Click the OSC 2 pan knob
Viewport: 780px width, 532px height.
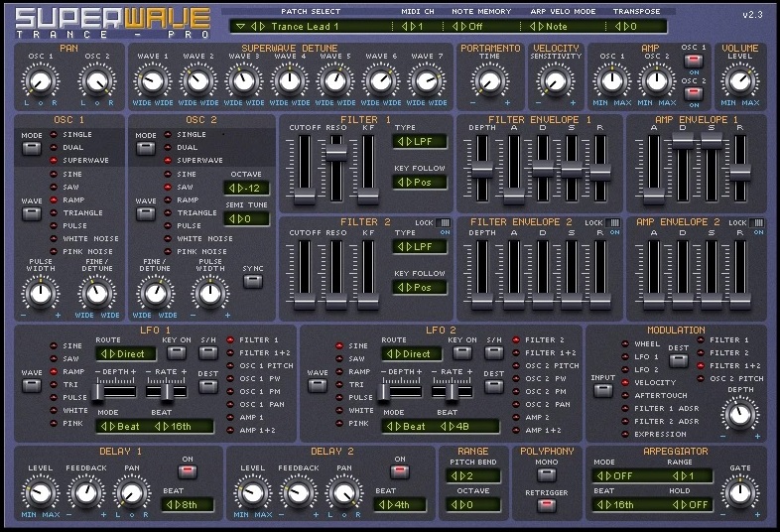pyautogui.click(x=97, y=81)
